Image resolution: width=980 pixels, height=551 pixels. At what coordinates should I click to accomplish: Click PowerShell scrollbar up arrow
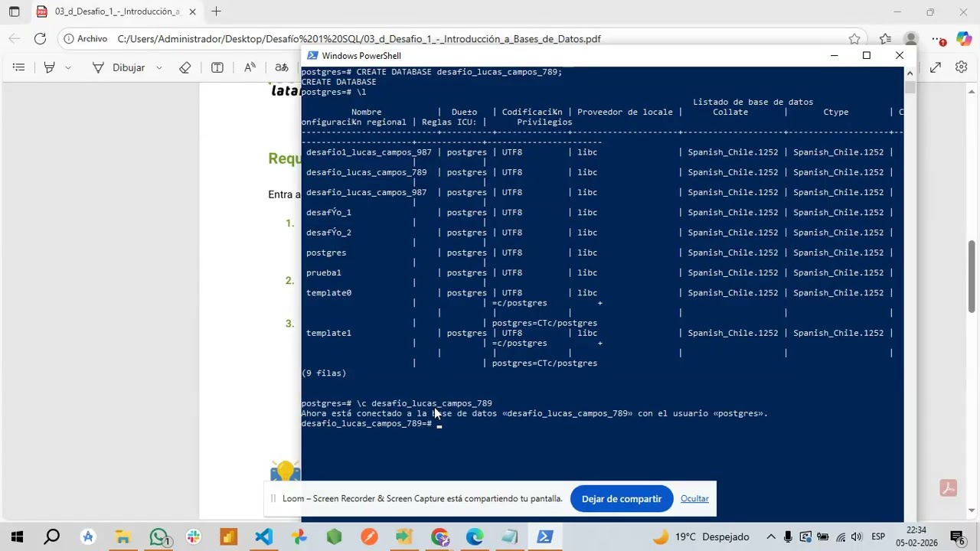tap(910, 73)
